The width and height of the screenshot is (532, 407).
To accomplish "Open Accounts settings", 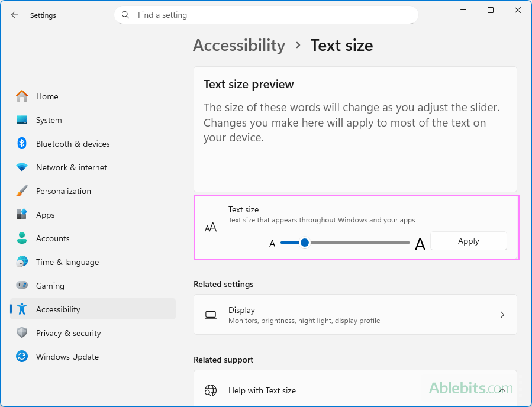I will (93, 238).
